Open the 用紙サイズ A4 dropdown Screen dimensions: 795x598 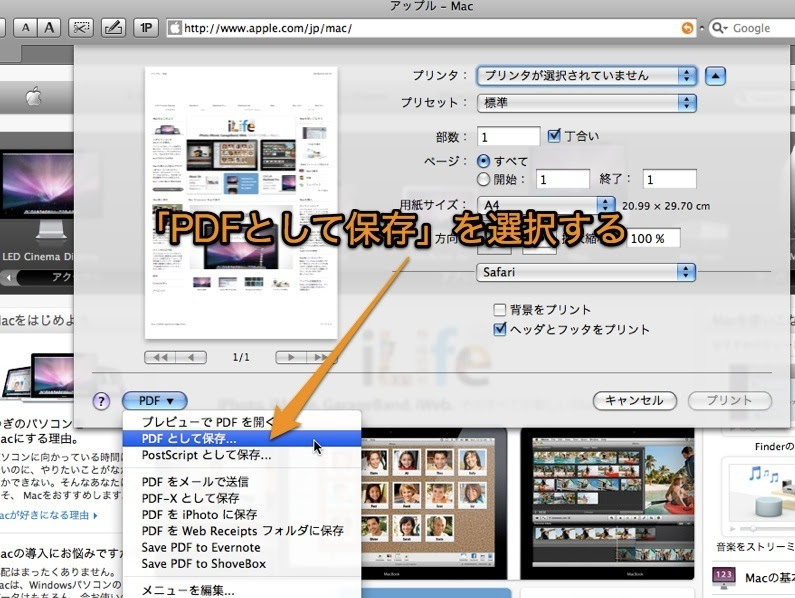click(546, 205)
